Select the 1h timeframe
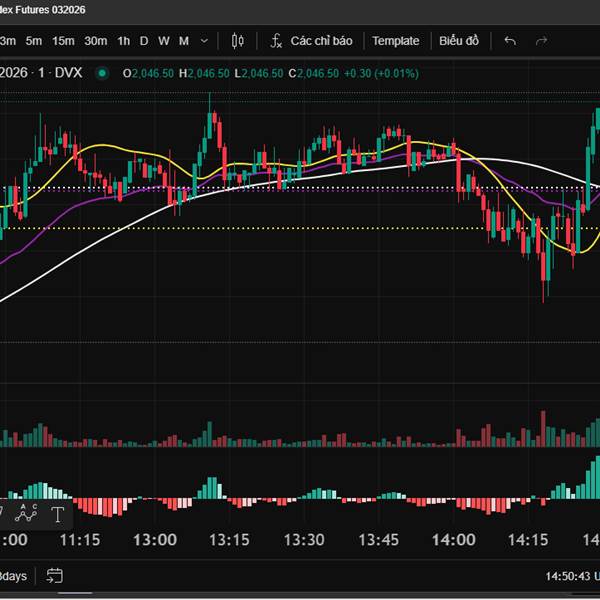 point(123,41)
